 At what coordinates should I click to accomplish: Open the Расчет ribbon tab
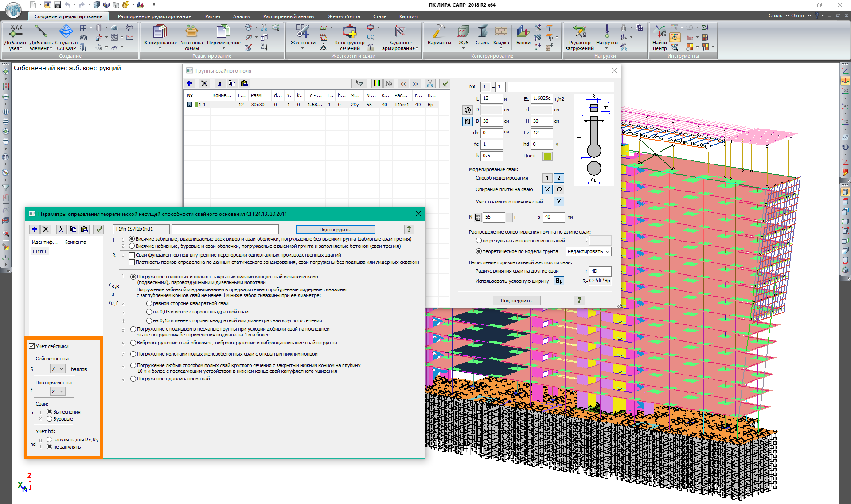click(213, 16)
